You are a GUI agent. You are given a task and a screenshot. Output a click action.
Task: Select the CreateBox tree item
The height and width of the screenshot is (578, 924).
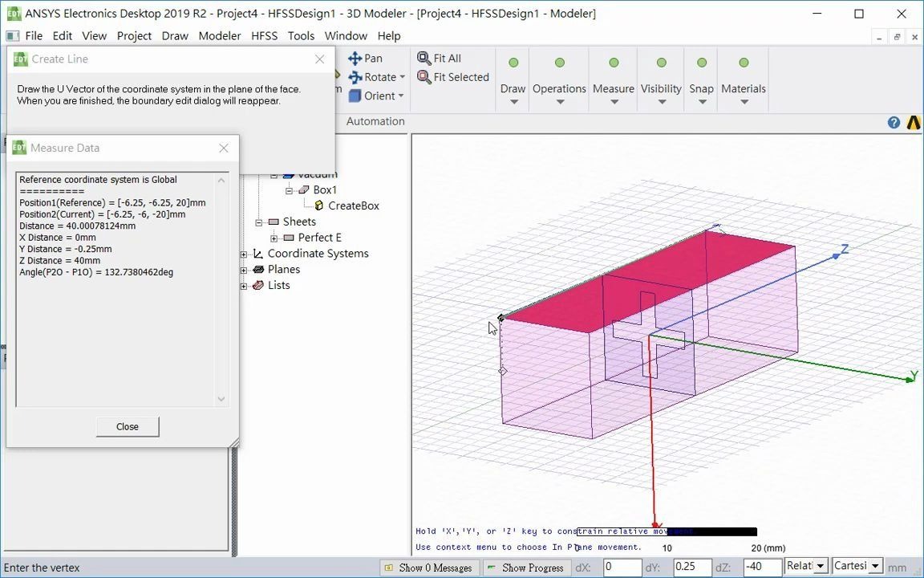point(353,206)
